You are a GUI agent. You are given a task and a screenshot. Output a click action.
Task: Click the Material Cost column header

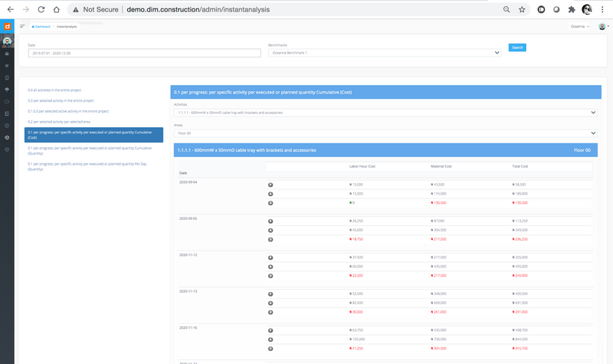[x=441, y=166]
